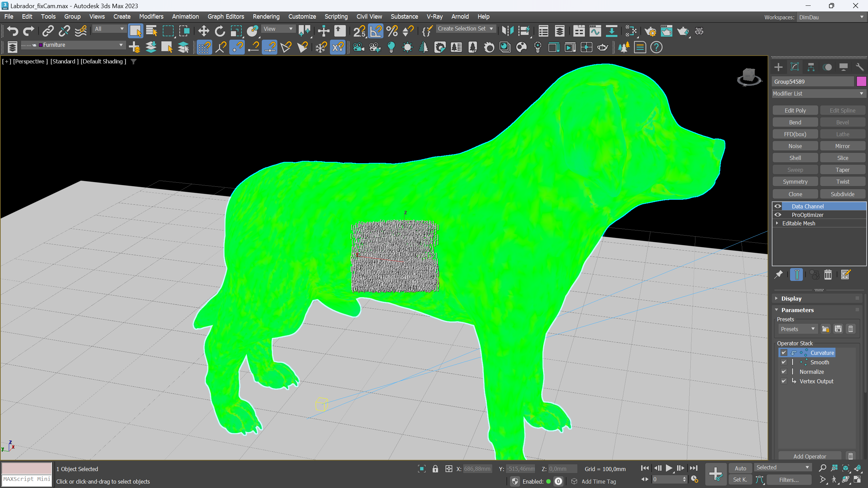Image resolution: width=868 pixels, height=488 pixels.
Task: Remove modifier from stack trash icon
Action: click(x=828, y=274)
